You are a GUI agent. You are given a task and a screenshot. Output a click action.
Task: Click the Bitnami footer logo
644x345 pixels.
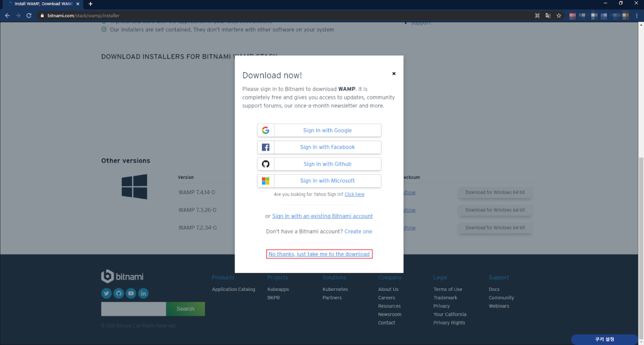(x=123, y=276)
